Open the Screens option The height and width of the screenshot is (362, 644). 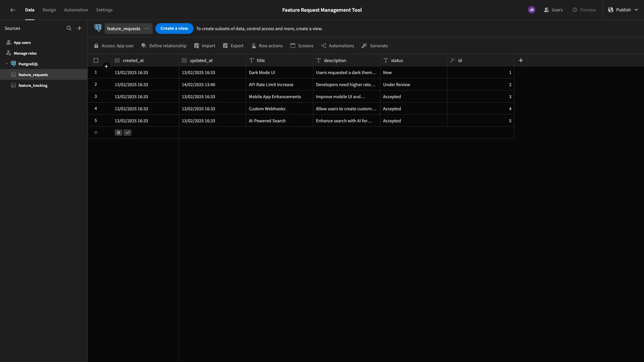tap(302, 46)
